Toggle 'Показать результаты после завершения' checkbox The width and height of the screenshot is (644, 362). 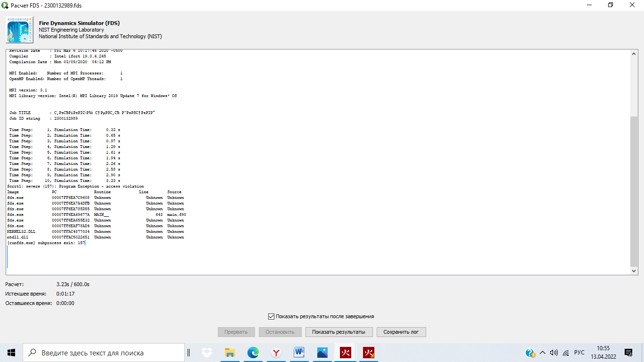271,316
